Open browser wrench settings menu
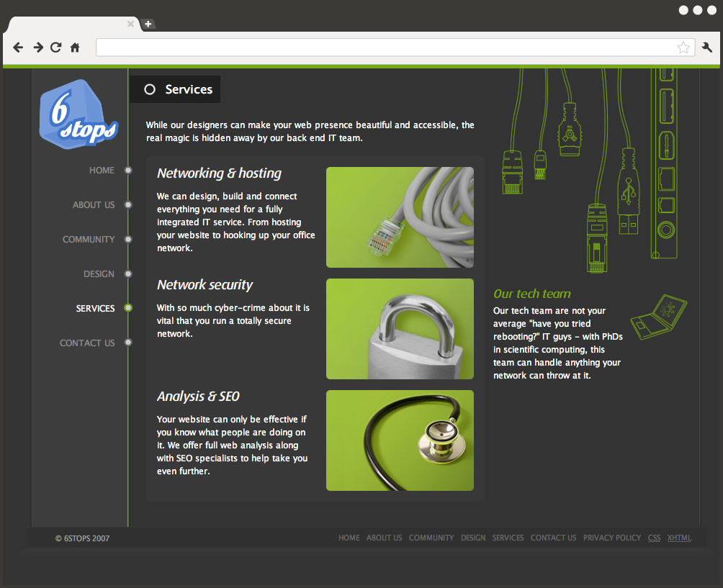This screenshot has width=723, height=588. coord(706,48)
